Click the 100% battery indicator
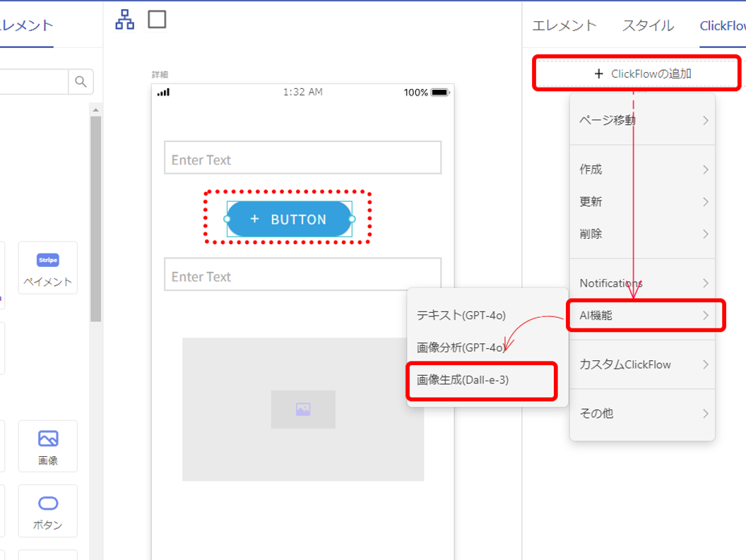 [x=426, y=93]
